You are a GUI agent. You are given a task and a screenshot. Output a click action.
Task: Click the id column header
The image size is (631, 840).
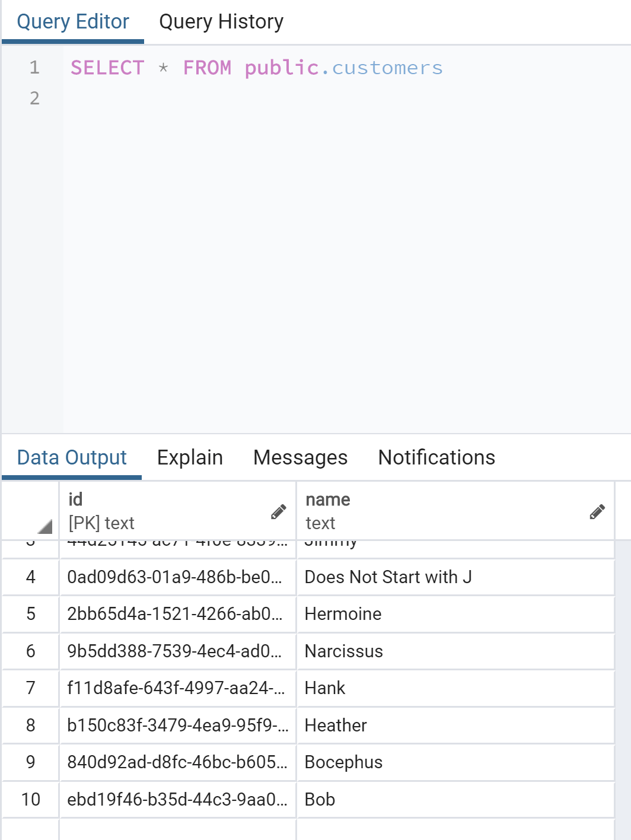point(166,511)
